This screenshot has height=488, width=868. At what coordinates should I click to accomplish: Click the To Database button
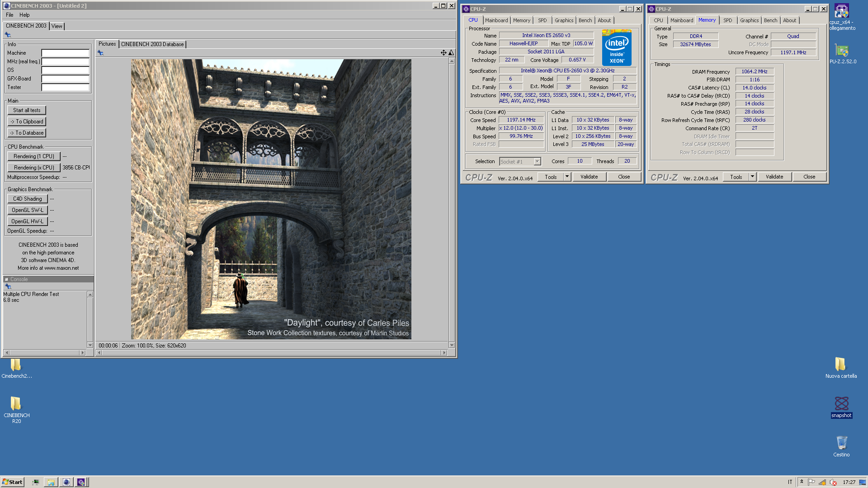coord(27,133)
